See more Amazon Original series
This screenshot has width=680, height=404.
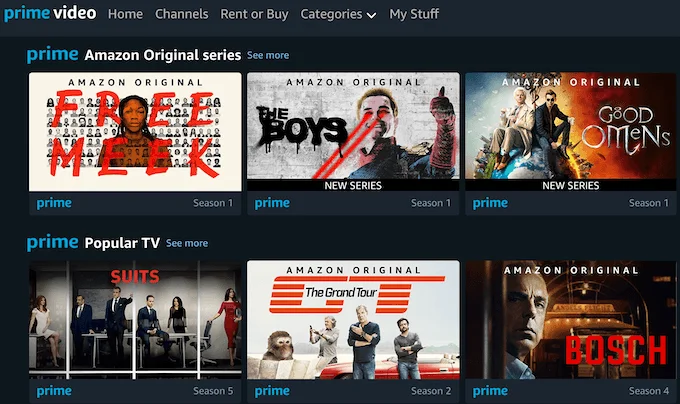point(268,55)
